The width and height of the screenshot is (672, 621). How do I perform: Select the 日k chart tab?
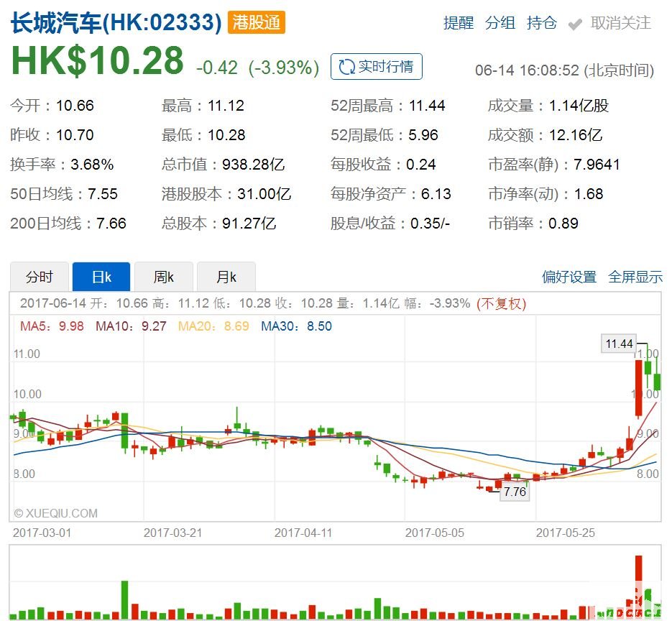[101, 277]
